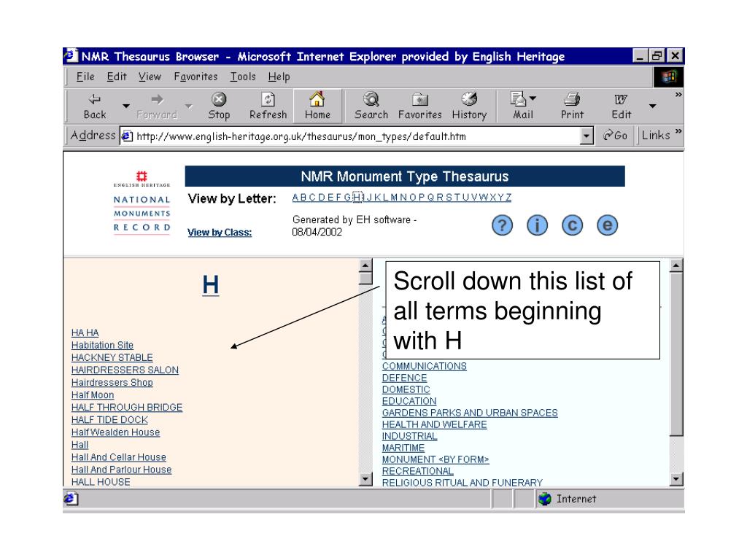Open the Edit dropdown arrow
The width and height of the screenshot is (747, 560).
click(x=653, y=106)
